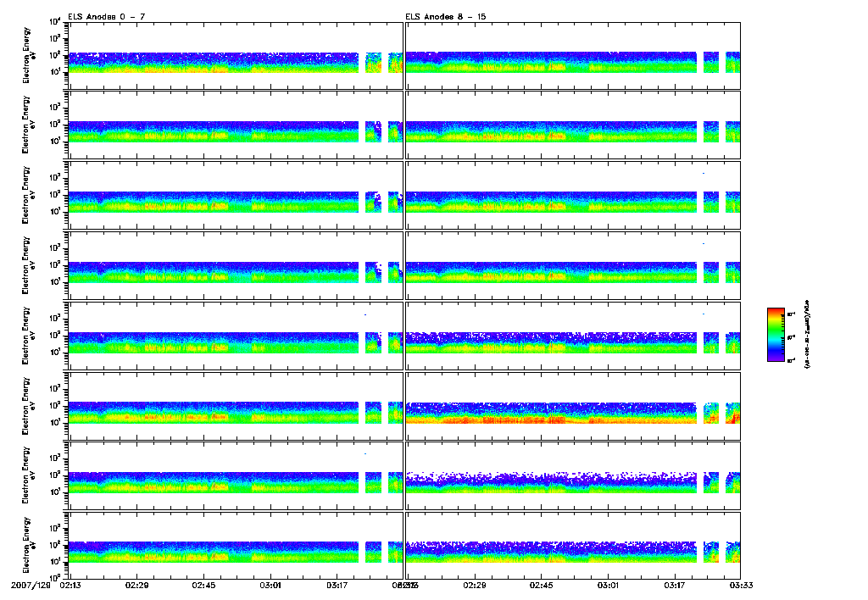Viewport: 868px width, 600px height.
Task: Select the second spectrogram under ELS Anodes 0 - 7
Action: pos(236,125)
